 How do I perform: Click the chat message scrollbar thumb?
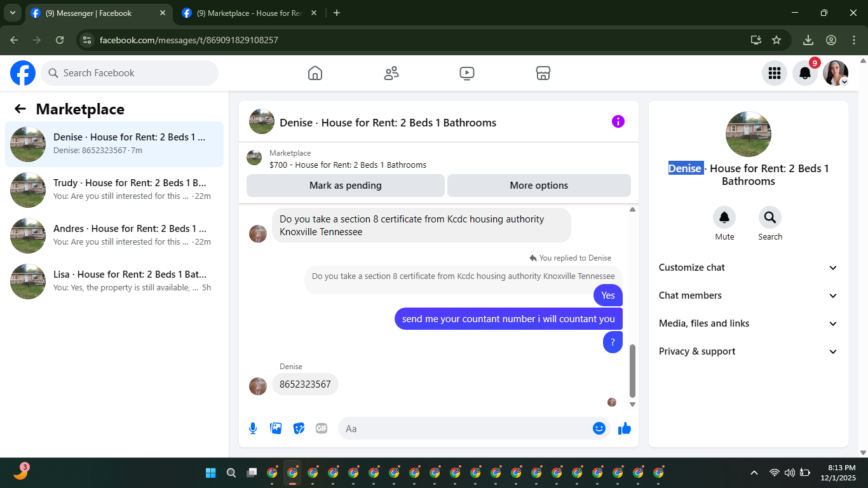[632, 371]
